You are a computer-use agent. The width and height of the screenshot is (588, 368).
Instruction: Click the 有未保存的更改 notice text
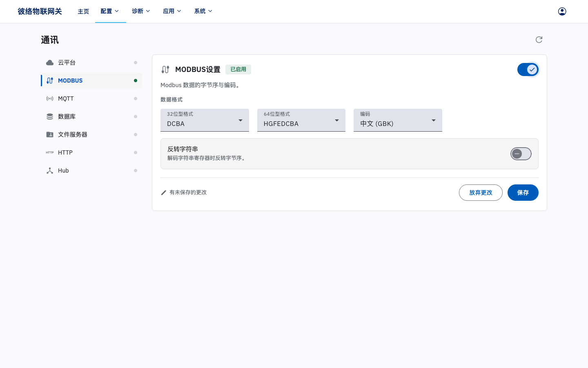188,193
